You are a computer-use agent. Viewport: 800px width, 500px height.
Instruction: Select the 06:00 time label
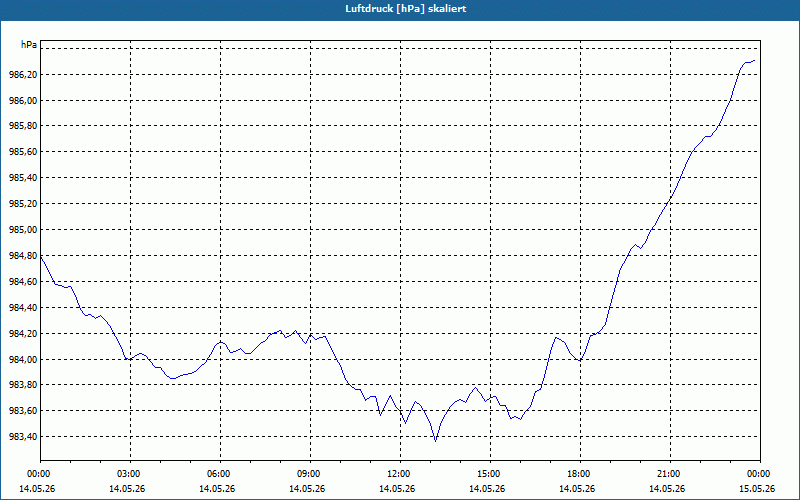tap(220, 473)
